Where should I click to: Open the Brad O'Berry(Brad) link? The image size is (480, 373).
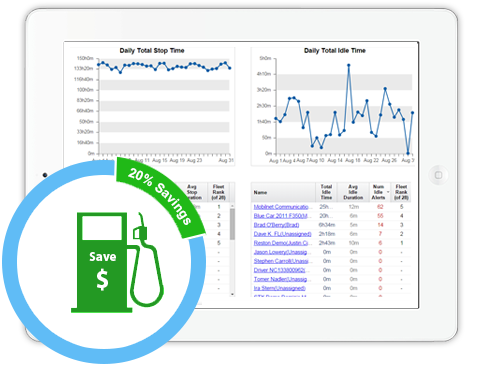pyautogui.click(x=276, y=225)
